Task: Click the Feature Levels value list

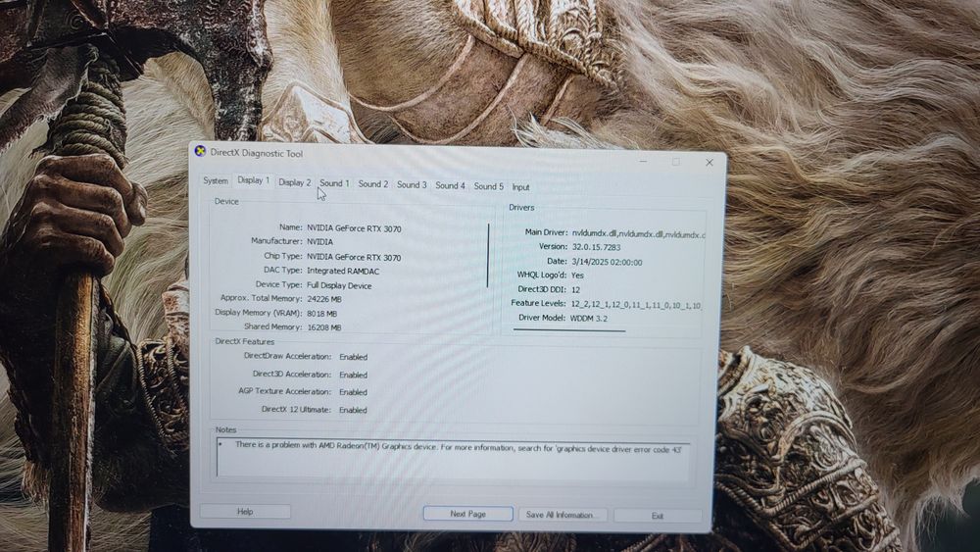Action: click(636, 305)
